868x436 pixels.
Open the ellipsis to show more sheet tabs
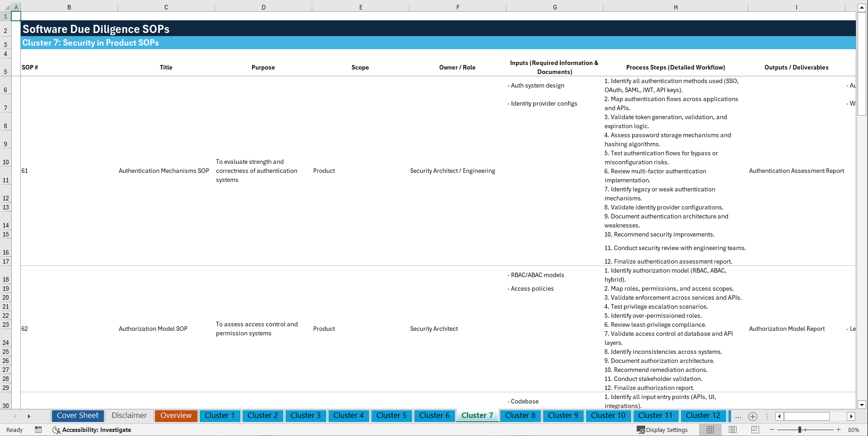(x=738, y=416)
